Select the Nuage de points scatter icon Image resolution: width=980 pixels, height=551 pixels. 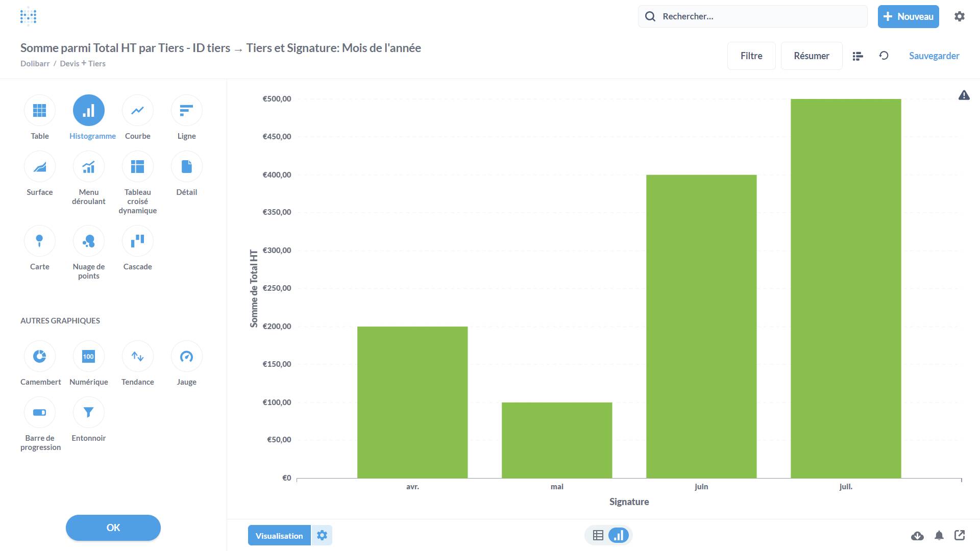(89, 241)
